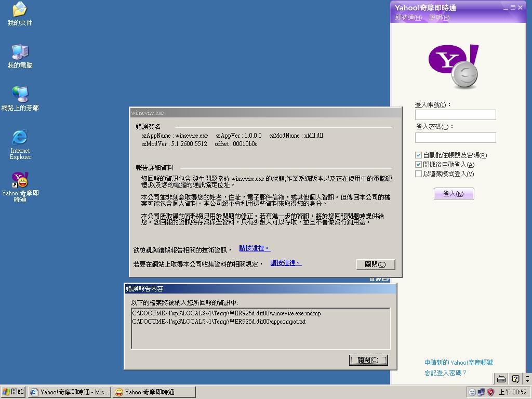Click the szAppVer : 1.0.0.0 text
The width and height of the screenshot is (532, 399).
238,136
